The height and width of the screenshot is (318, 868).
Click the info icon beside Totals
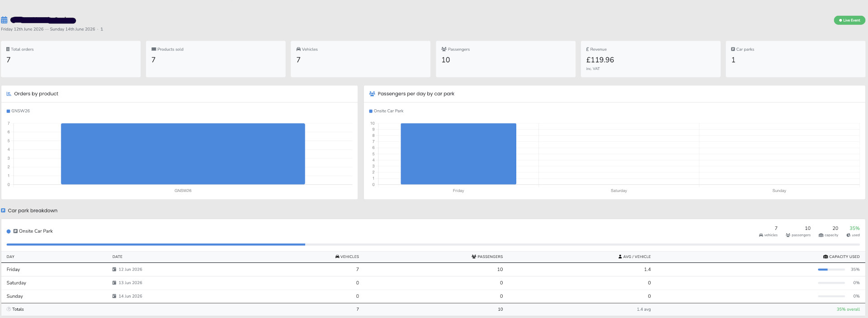point(9,309)
